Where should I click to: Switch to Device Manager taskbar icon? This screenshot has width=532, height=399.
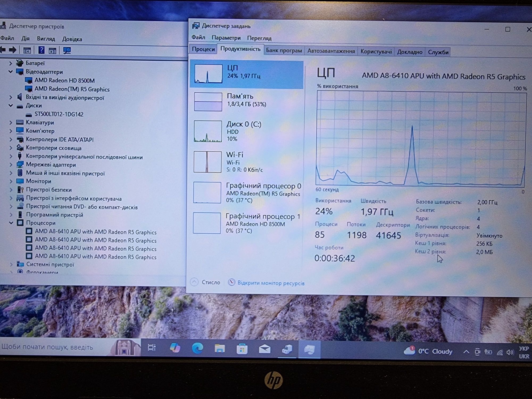(x=287, y=349)
